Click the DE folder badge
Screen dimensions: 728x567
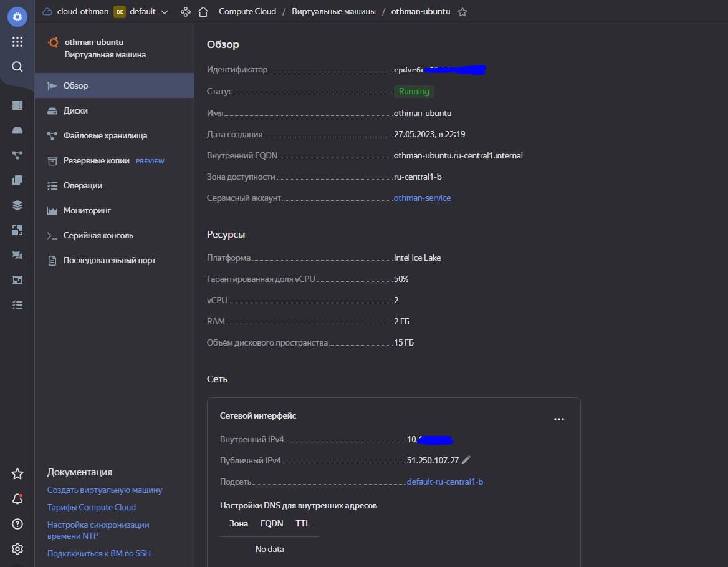point(120,12)
